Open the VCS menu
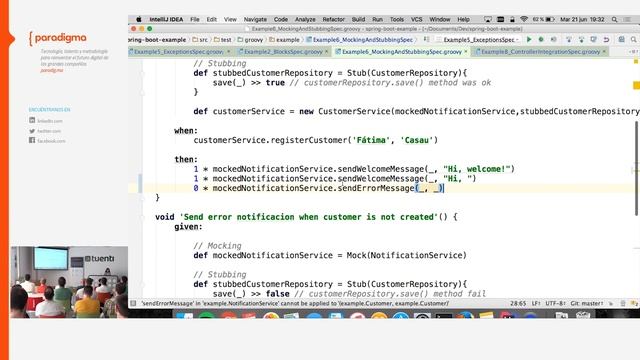Image resolution: width=640 pixels, height=360 pixels. pyautogui.click(x=416, y=19)
